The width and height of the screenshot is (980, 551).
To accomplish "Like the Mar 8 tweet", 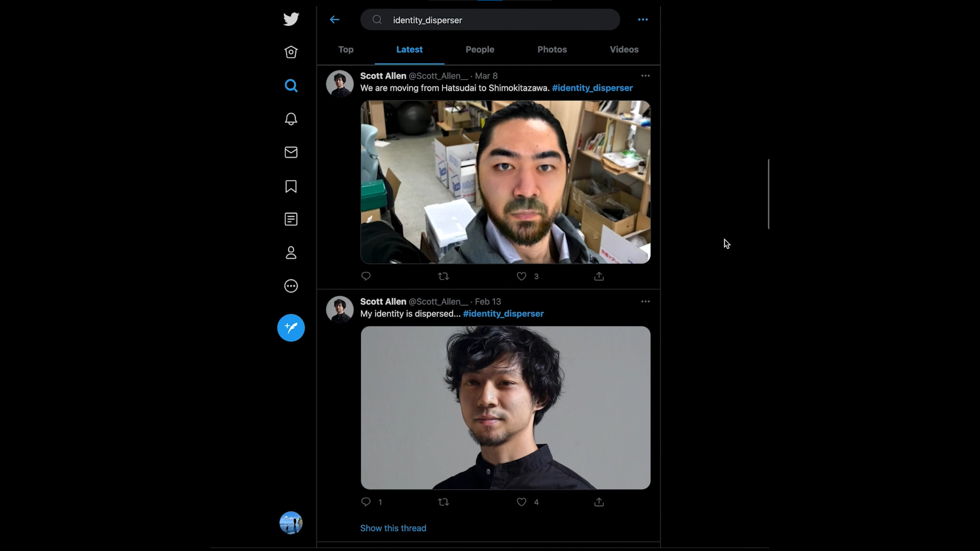I will (x=521, y=276).
